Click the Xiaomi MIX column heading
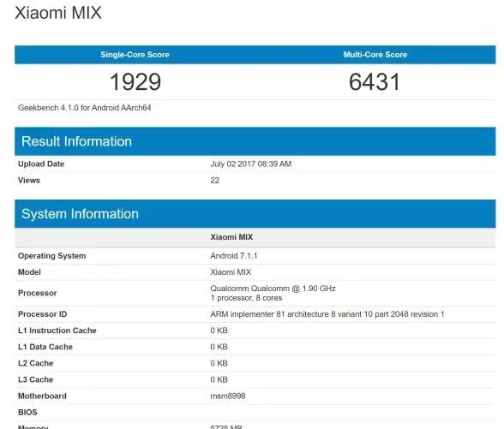The height and width of the screenshot is (429, 504). point(231,237)
